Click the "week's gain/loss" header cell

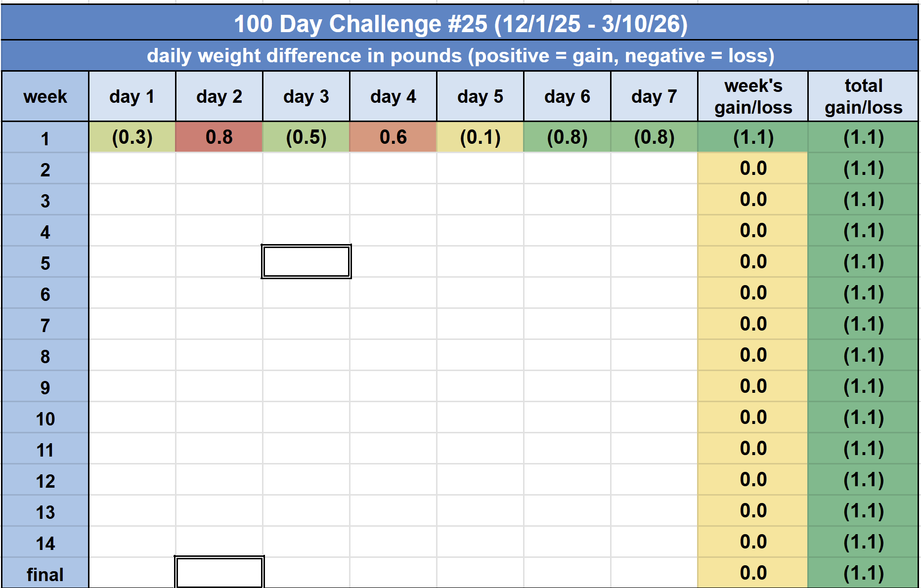pyautogui.click(x=753, y=96)
